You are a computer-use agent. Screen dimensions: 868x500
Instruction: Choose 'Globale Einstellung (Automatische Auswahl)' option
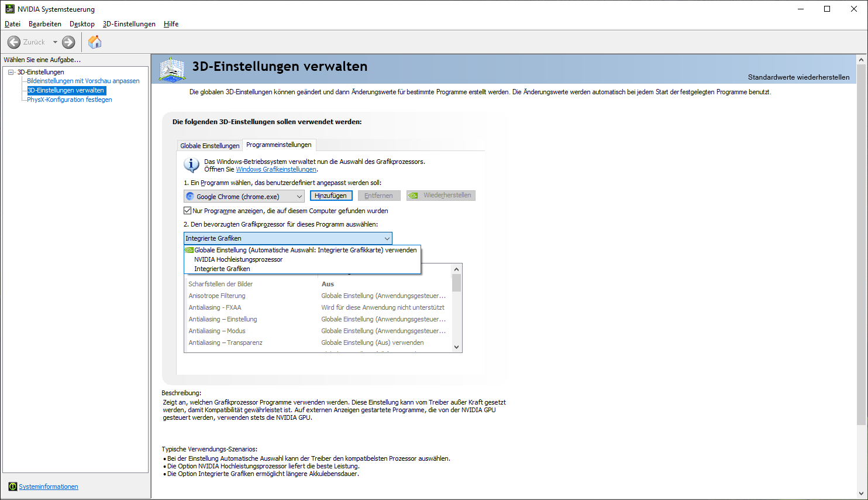coord(302,250)
